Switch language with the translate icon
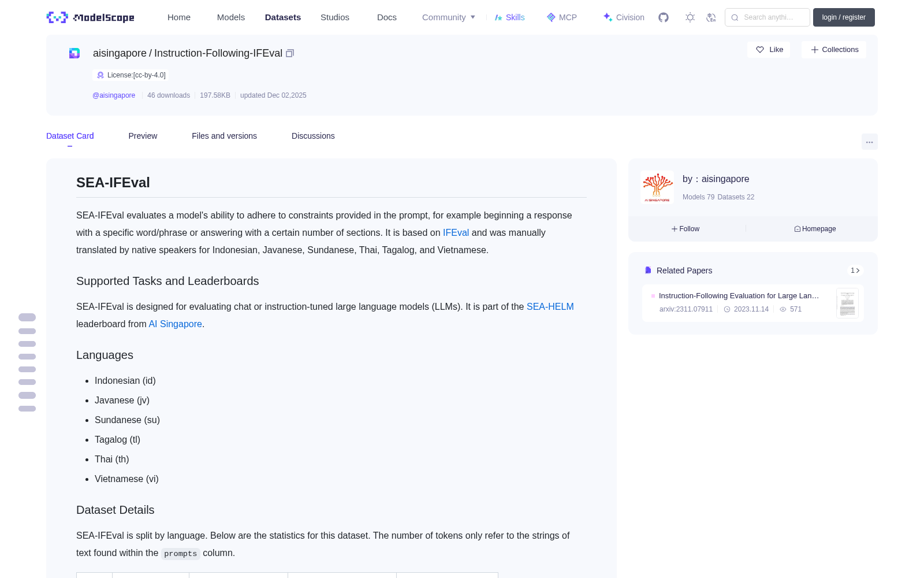This screenshot has height=578, width=924. [x=711, y=17]
